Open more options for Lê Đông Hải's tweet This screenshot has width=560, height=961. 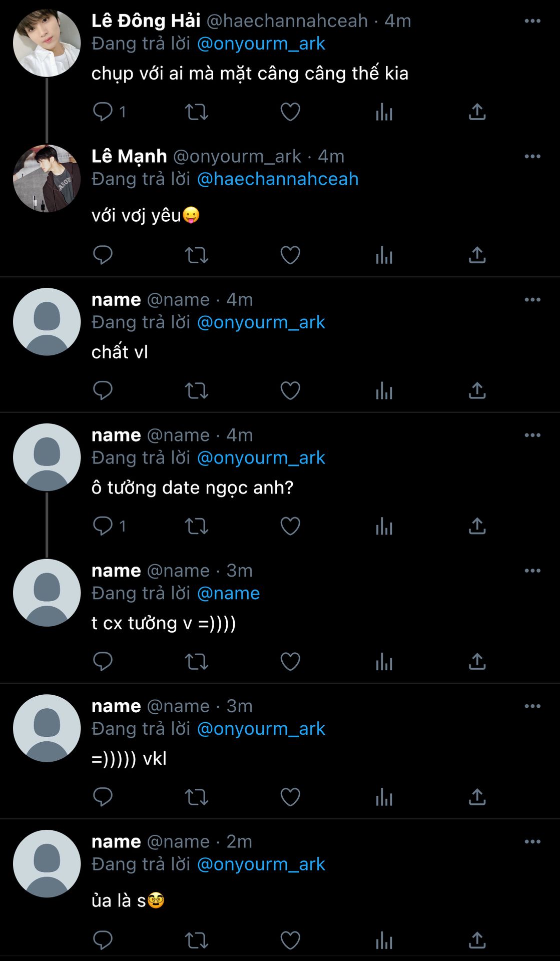[532, 21]
